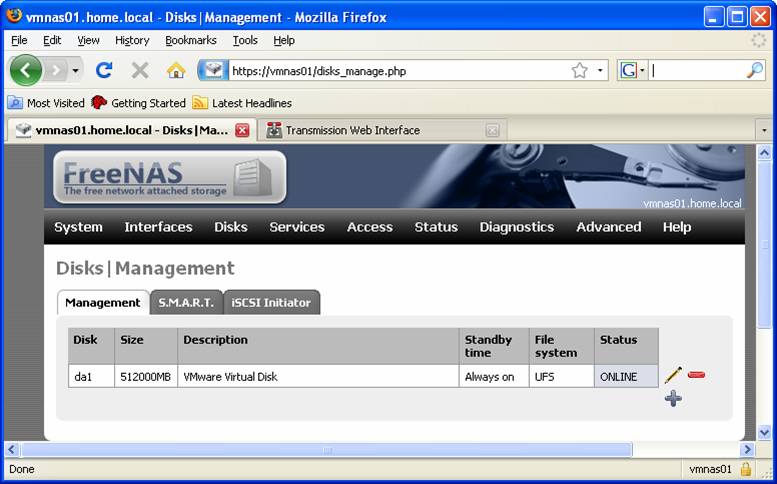Image resolution: width=777 pixels, height=484 pixels.
Task: Open the list all tabs dropdown
Action: pos(764,130)
